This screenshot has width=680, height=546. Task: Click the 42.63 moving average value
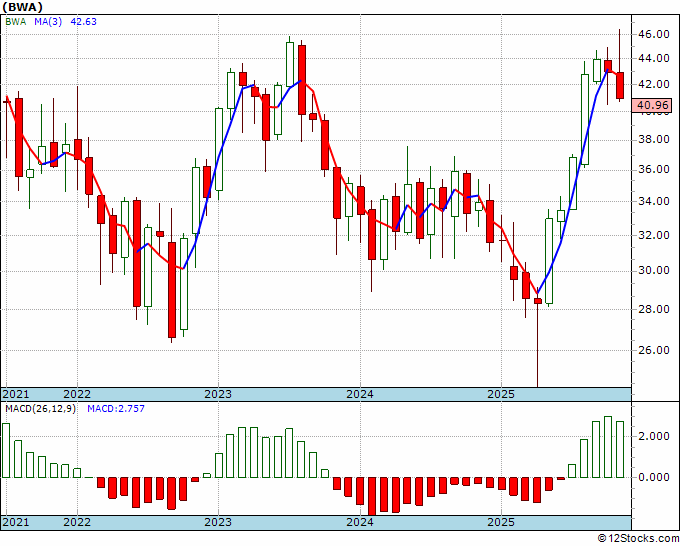pyautogui.click(x=83, y=22)
